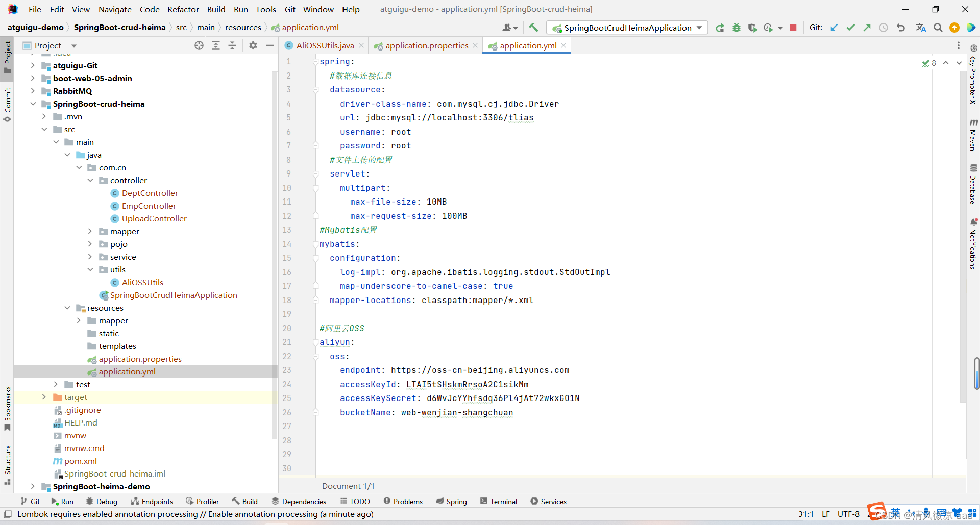Screen dimensions: 980x525
Task: Open the Navigate menu
Action: coord(115,9)
